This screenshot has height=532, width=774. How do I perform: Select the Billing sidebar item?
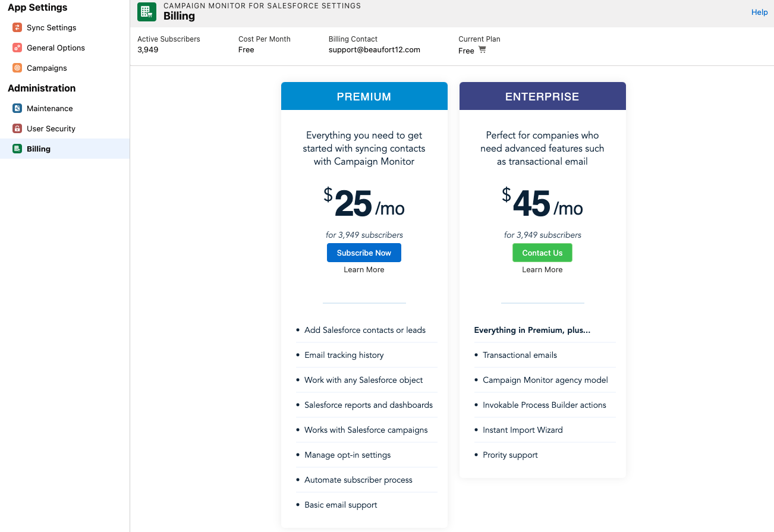point(65,149)
